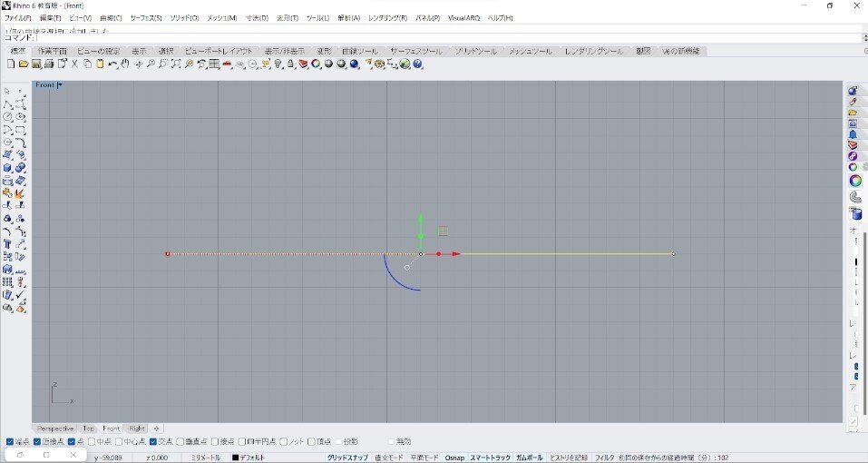Image resolution: width=868 pixels, height=463 pixels.
Task: Switch to the Right viewport tab
Action: tap(137, 429)
